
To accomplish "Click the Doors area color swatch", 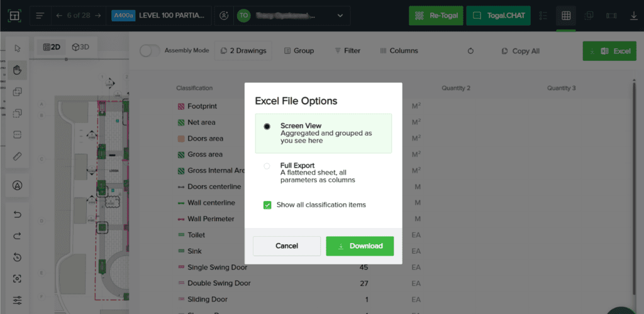I will 180,139.
